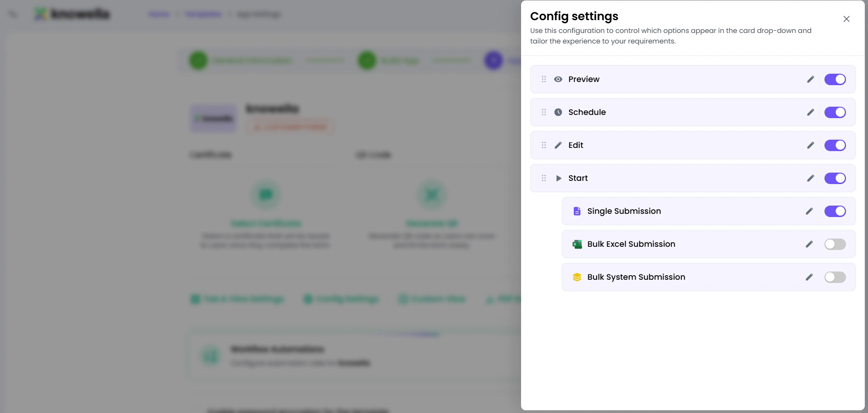Click the pencil icon left of Edit label

[558, 145]
